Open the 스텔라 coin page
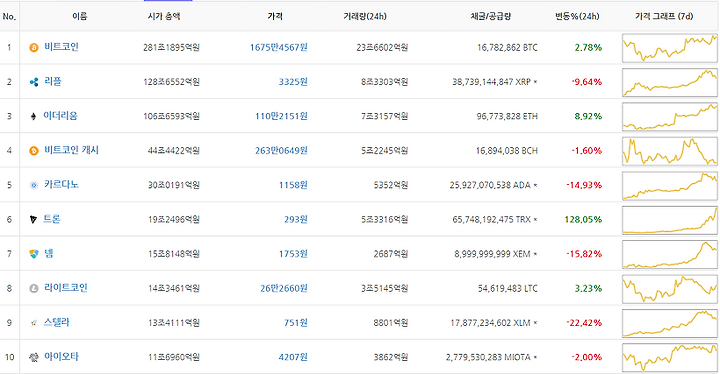Image resolution: width=720 pixels, height=374 pixels. coord(56,323)
